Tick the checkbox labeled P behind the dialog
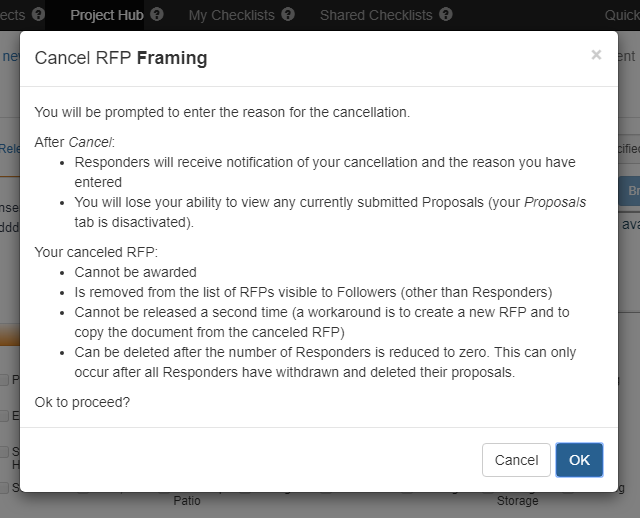This screenshot has width=640, height=518. click(x=4, y=380)
